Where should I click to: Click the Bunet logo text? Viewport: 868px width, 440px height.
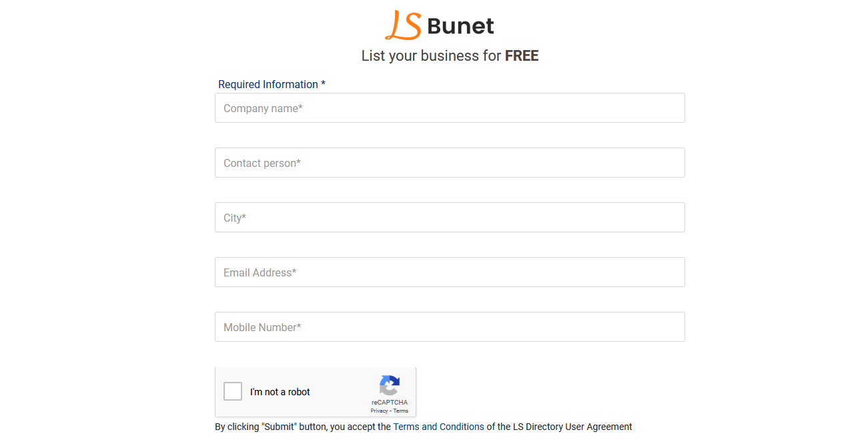click(x=460, y=25)
